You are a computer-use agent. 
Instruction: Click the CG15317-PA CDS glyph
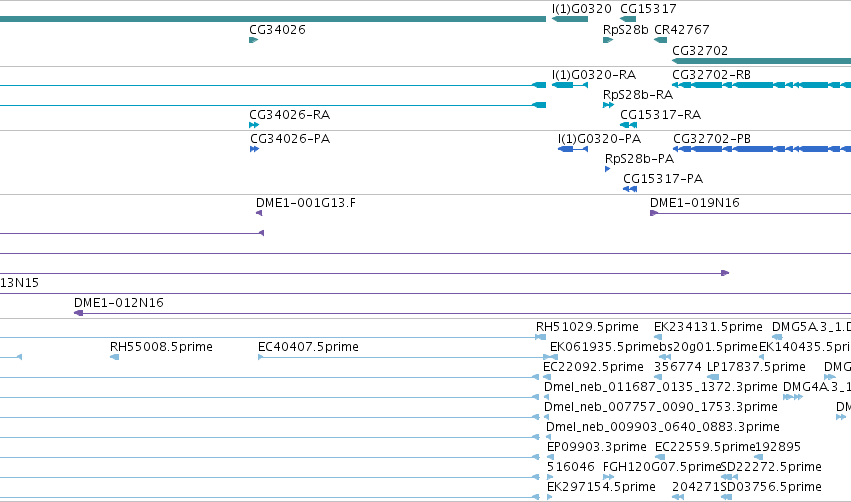pyautogui.click(x=630, y=189)
